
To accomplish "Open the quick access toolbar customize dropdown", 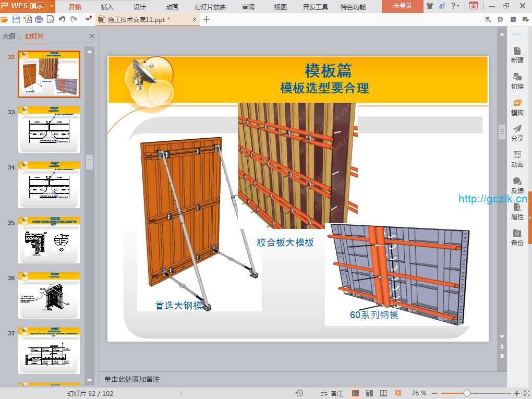I will tap(88, 19).
